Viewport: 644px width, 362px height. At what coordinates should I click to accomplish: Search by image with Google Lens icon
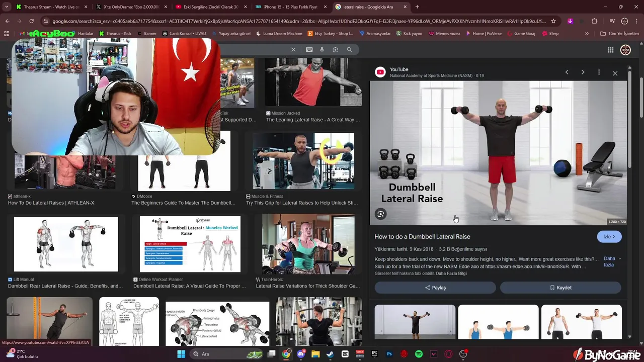336,49
